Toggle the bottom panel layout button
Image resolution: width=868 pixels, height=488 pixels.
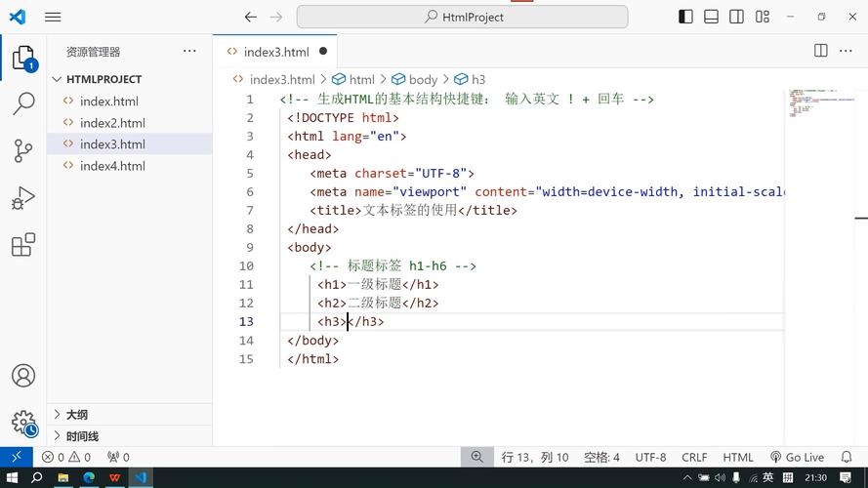711,17
